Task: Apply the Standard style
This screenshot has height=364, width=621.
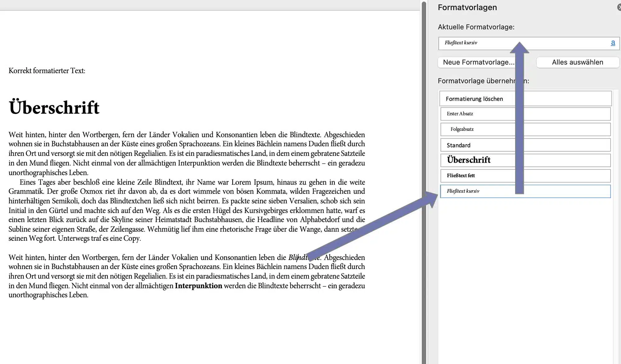Action: pos(525,145)
